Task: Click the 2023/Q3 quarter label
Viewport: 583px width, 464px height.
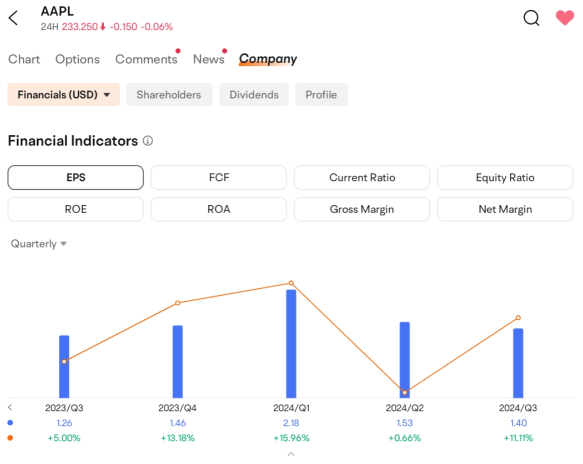Action: coord(64,408)
